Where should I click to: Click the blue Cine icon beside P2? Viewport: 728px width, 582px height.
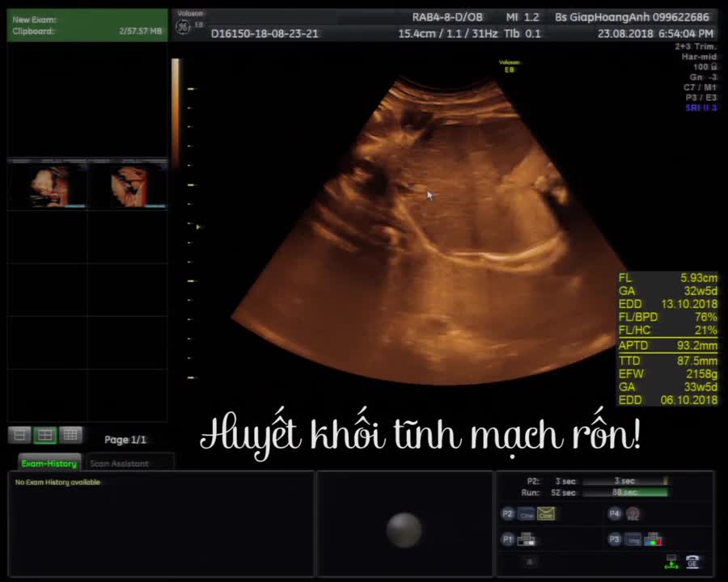pyautogui.click(x=526, y=514)
